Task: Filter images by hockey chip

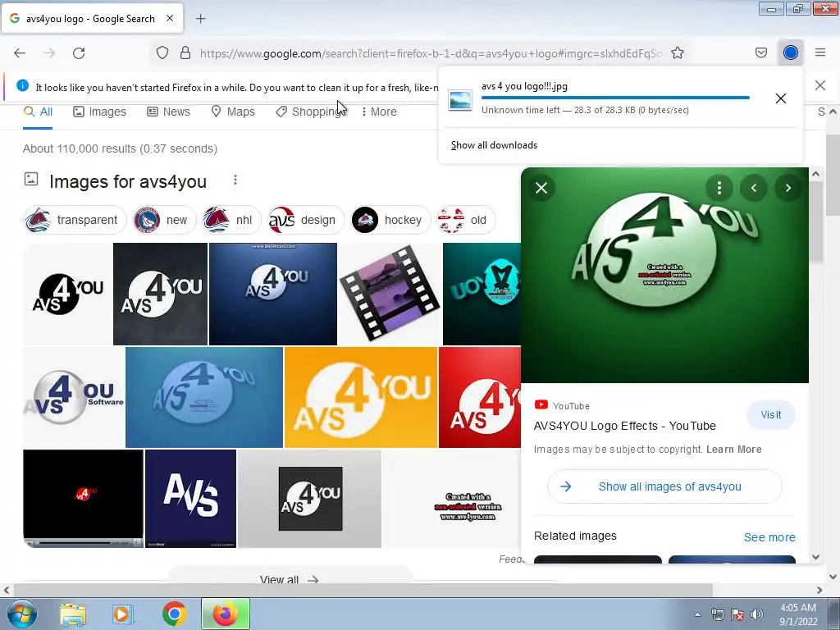Action: click(390, 220)
